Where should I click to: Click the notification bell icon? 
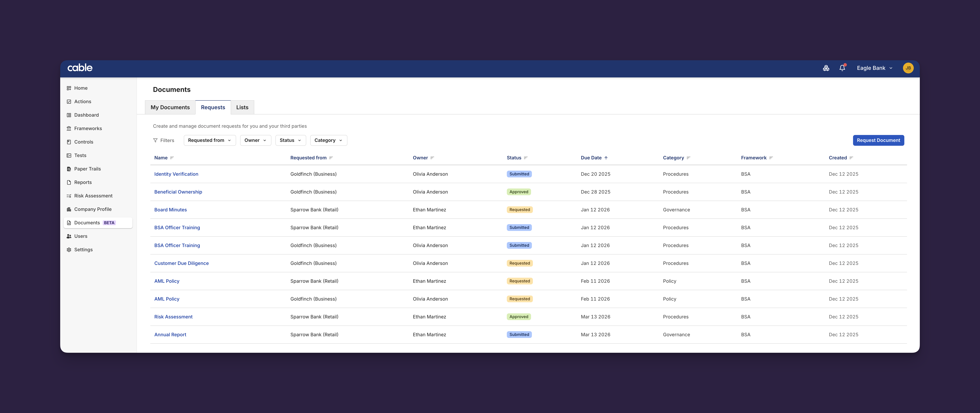[x=842, y=68]
